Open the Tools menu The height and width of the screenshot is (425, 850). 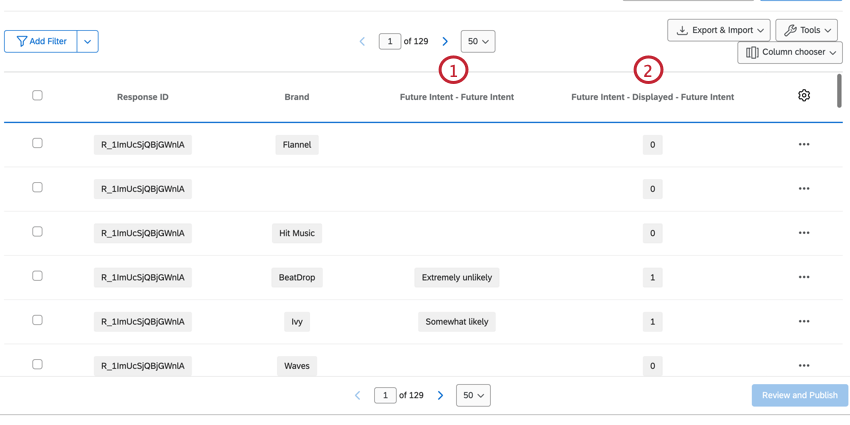tap(806, 30)
